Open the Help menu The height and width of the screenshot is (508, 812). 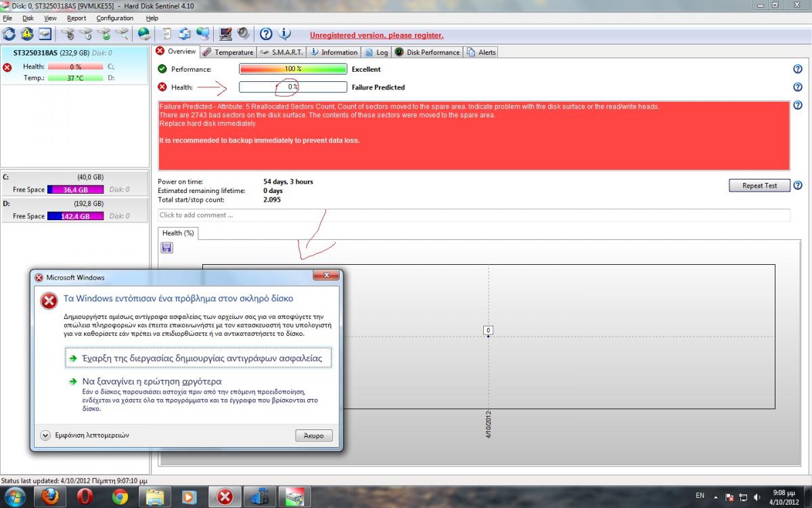coord(152,18)
